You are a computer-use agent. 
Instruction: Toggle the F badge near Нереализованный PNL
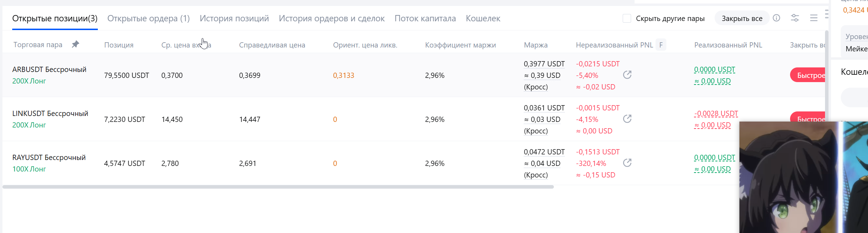(661, 45)
